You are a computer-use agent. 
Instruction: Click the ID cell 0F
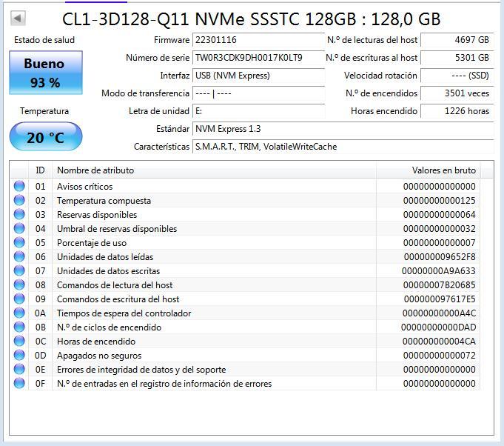pos(41,384)
